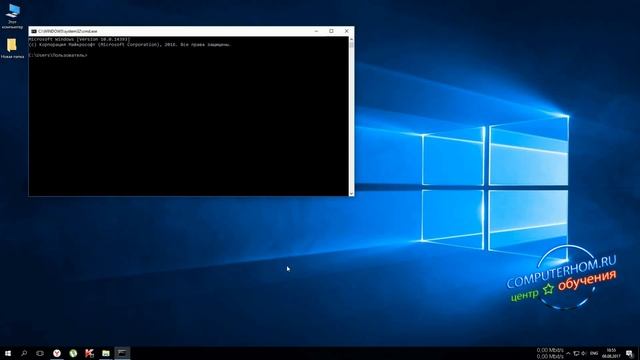
Task: Minimize the command prompt window
Action: [x=316, y=31]
